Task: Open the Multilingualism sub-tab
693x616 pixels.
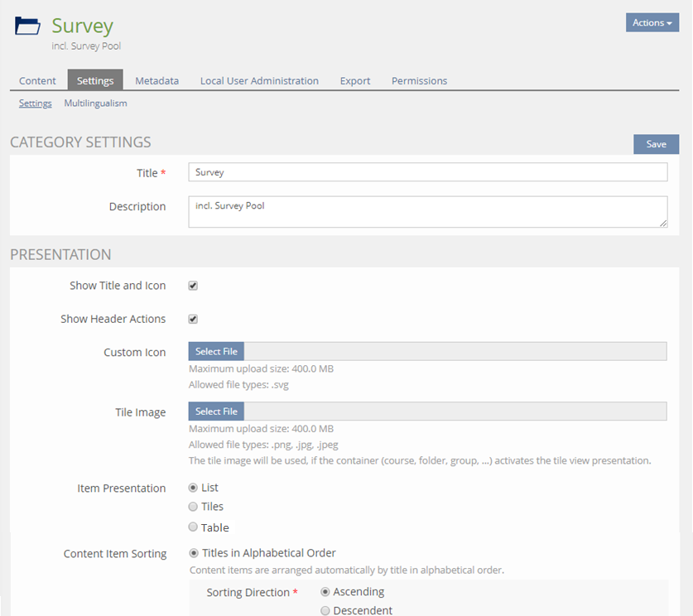Action: (x=95, y=103)
